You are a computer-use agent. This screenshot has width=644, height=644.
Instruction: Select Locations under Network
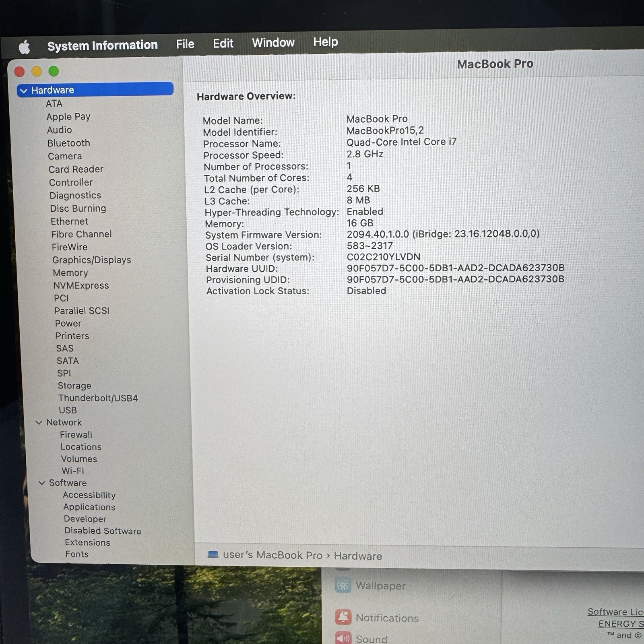pos(81,447)
